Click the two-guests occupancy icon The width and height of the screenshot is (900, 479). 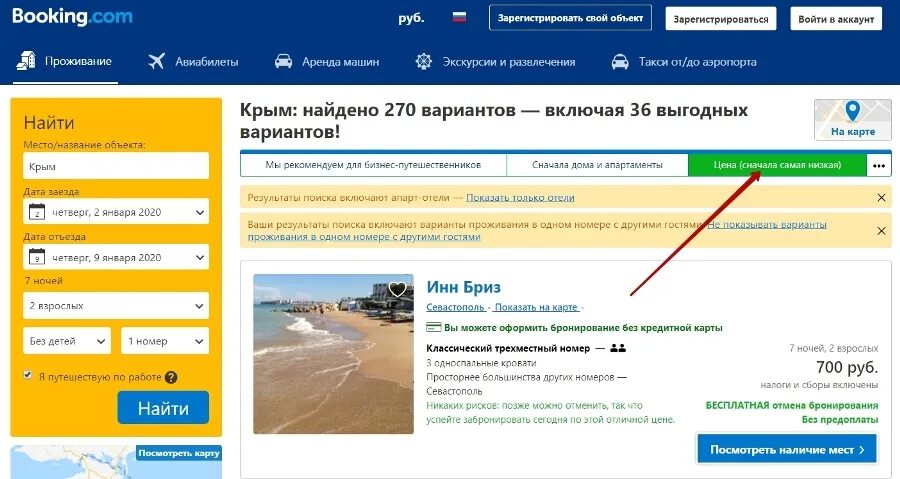tap(618, 348)
